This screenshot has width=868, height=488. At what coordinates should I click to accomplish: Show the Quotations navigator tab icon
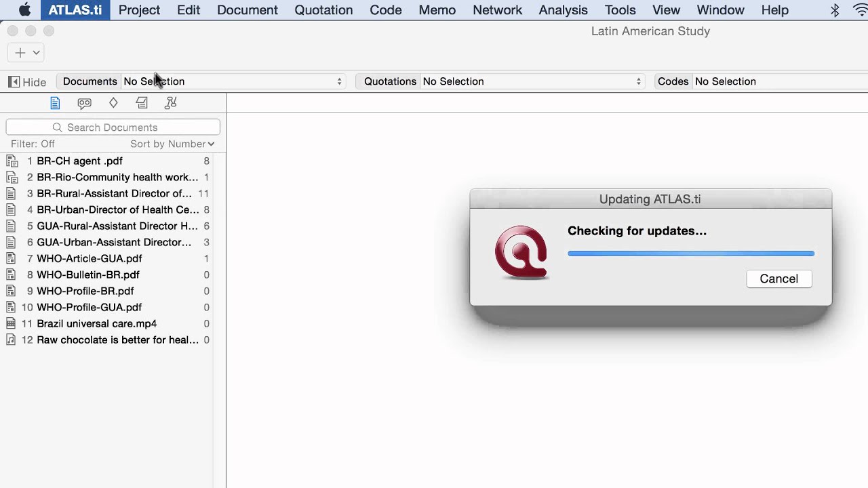84,103
